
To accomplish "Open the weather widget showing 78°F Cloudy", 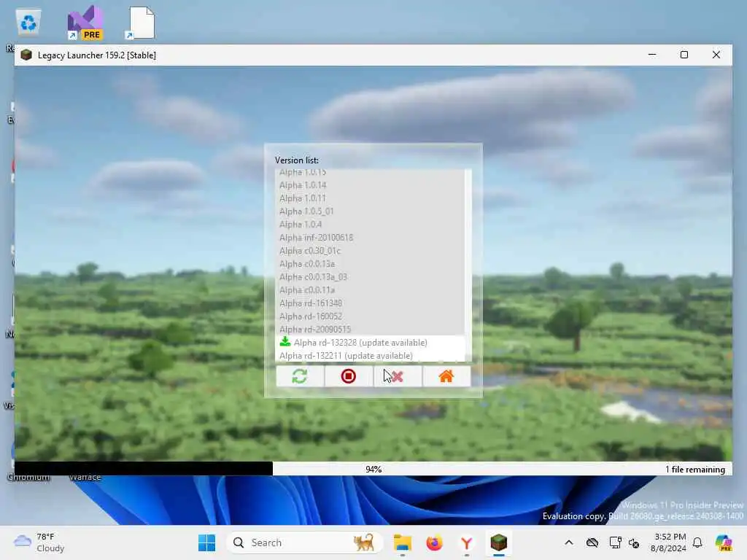I will pyautogui.click(x=39, y=542).
